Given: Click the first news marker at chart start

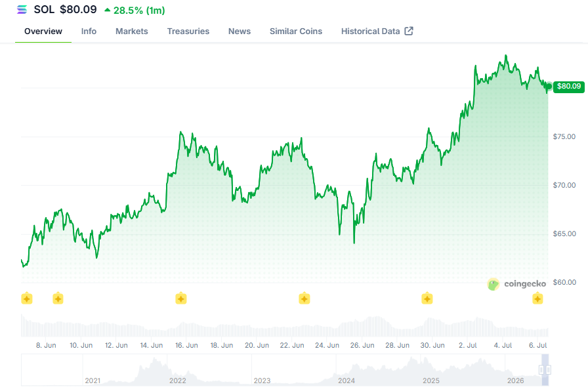Looking at the screenshot, I should [x=27, y=298].
